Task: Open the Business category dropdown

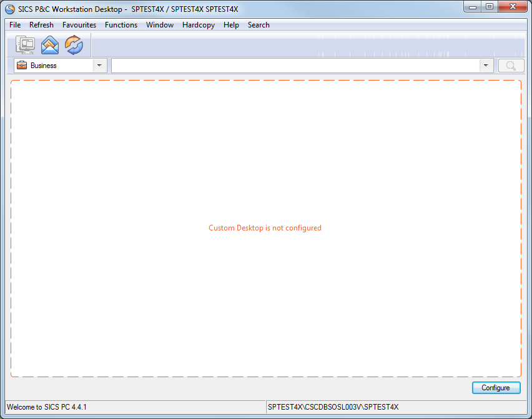Action: (99, 65)
